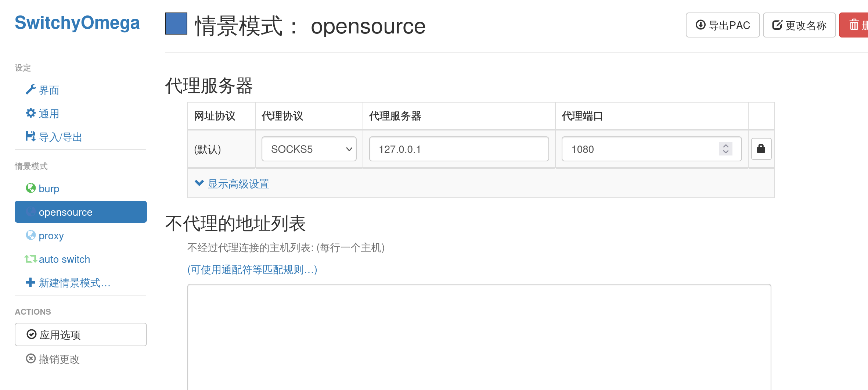Image resolution: width=868 pixels, height=390 pixels.
Task: Click the auto switch retweet icon
Action: 31,259
